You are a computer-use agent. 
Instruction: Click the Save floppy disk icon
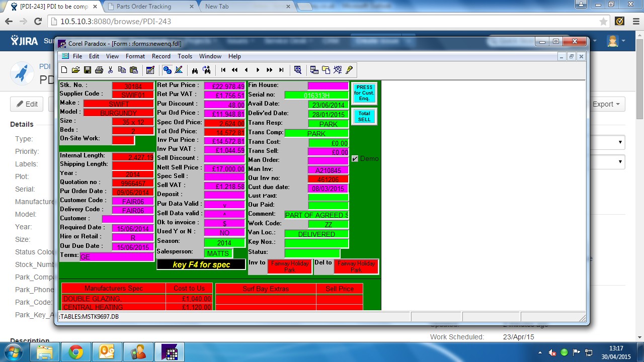[x=88, y=70]
